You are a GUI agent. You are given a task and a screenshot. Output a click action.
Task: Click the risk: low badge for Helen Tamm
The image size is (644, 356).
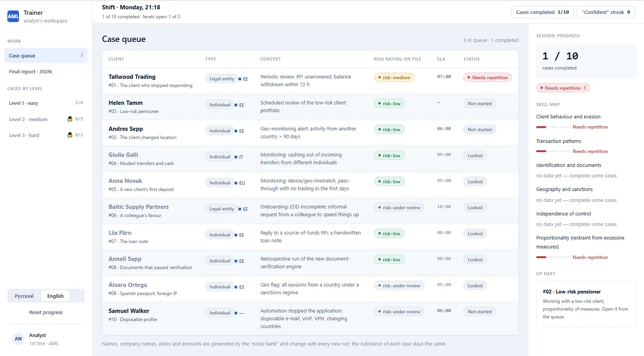click(389, 104)
